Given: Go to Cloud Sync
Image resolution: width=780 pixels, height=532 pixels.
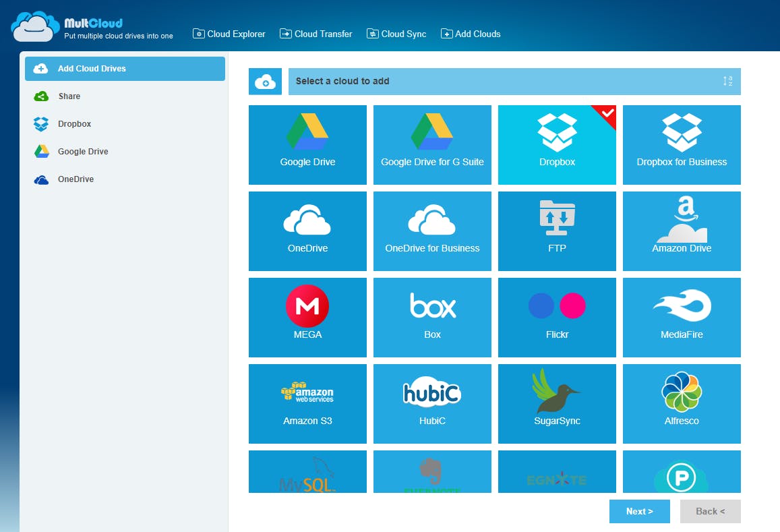Looking at the screenshot, I should [x=396, y=34].
